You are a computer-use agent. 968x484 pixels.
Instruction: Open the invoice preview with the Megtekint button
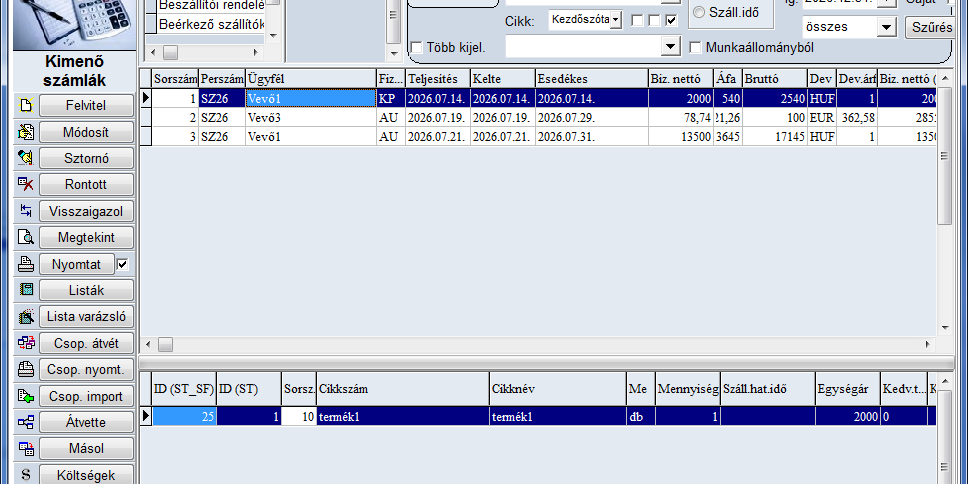[x=86, y=238]
